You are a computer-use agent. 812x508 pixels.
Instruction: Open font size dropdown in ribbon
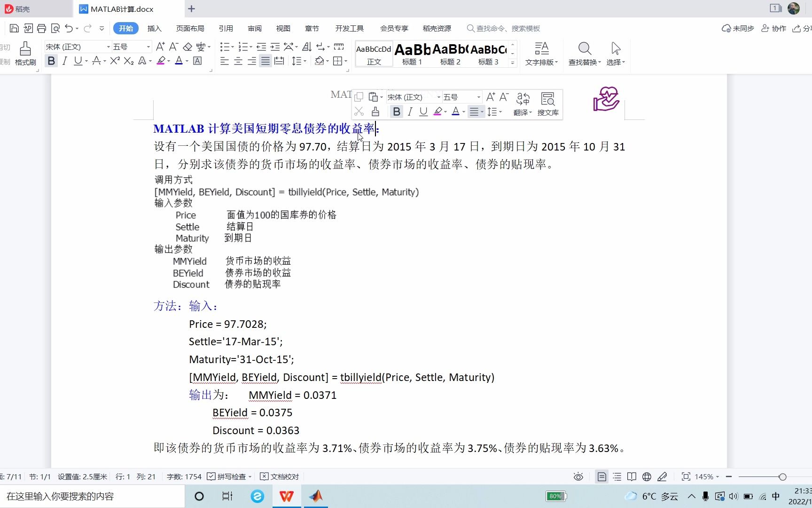point(148,47)
